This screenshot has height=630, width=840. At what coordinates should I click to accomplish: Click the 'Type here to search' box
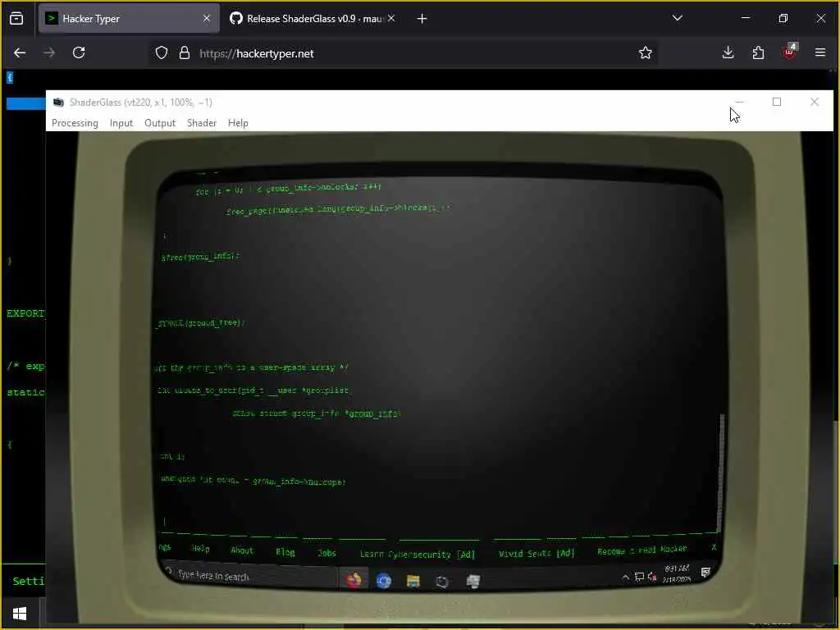click(250, 576)
